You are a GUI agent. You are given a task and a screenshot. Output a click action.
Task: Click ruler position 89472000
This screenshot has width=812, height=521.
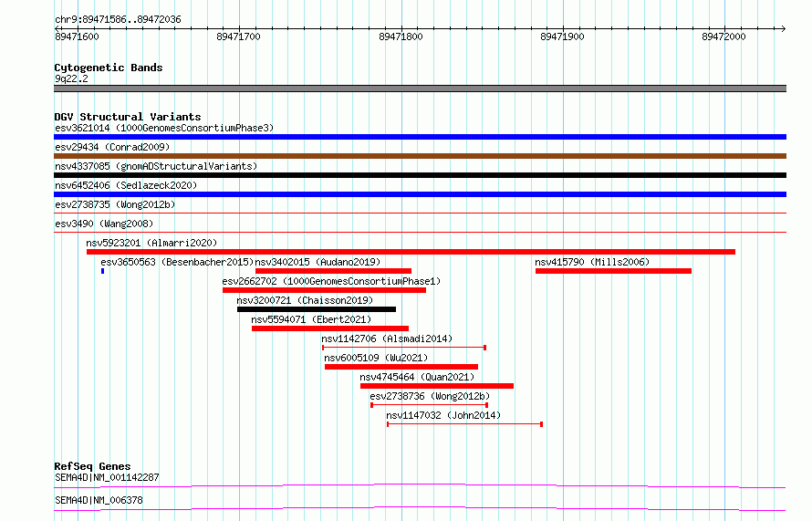point(724,36)
